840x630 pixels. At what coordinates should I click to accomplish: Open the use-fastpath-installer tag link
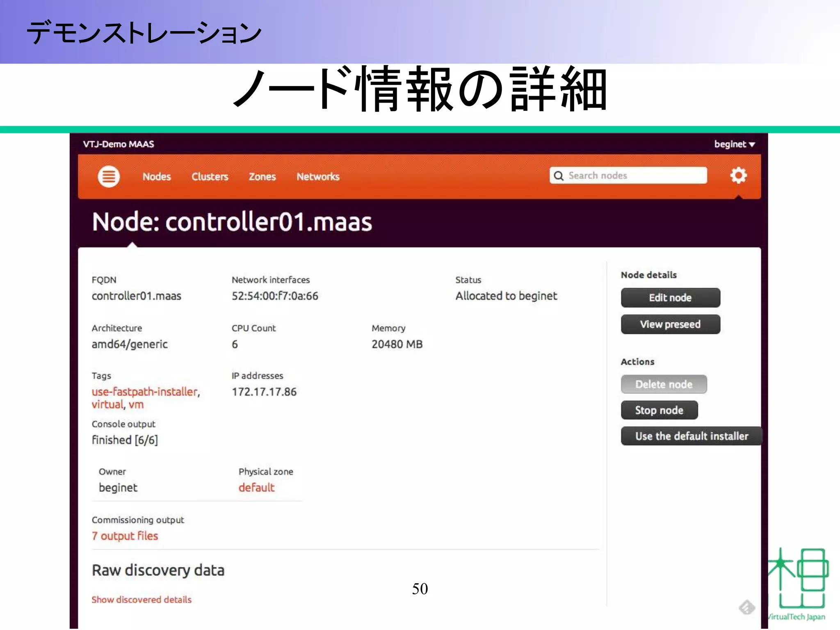[x=145, y=392]
